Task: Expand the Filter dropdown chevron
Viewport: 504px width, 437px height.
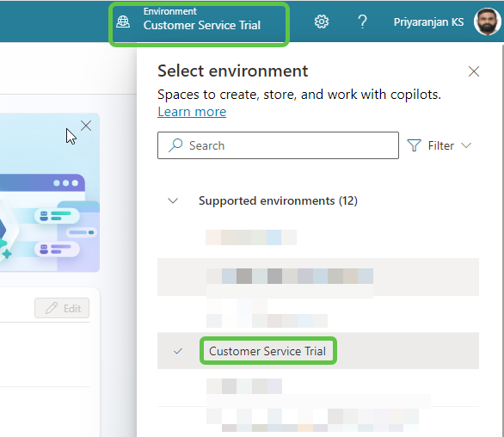Action: [x=466, y=145]
